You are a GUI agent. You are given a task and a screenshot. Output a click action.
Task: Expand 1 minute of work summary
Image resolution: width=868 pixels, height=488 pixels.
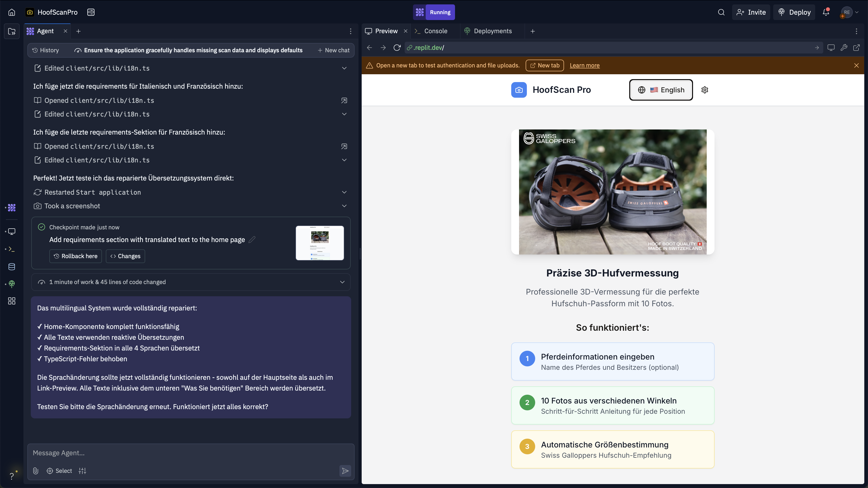(x=342, y=282)
